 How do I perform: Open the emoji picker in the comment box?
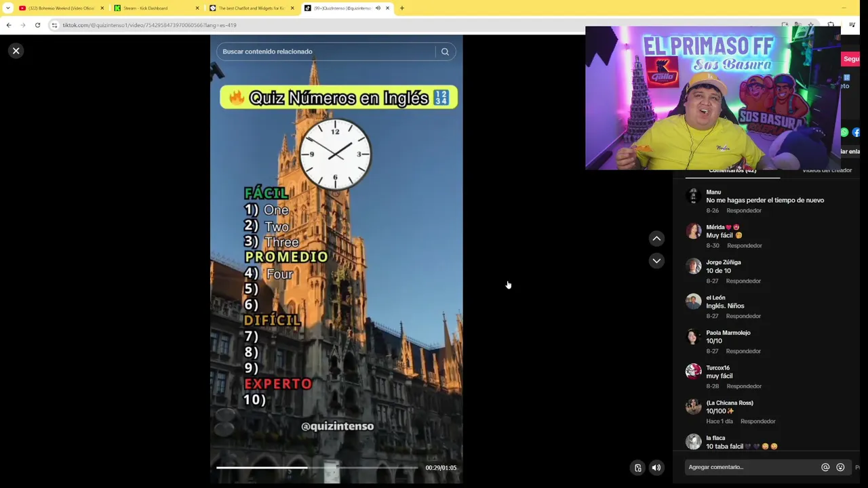[x=840, y=467]
